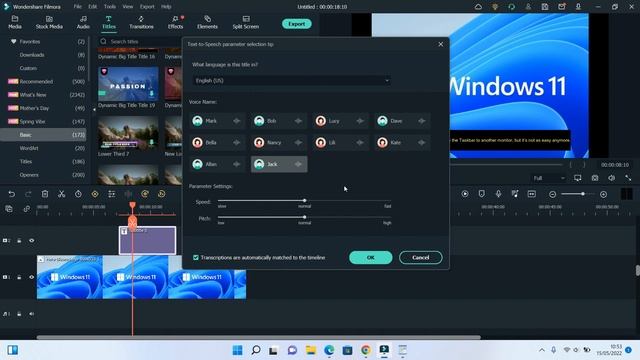The image size is (640, 360).
Task: Open File Explorer from taskbar
Action: click(311, 350)
